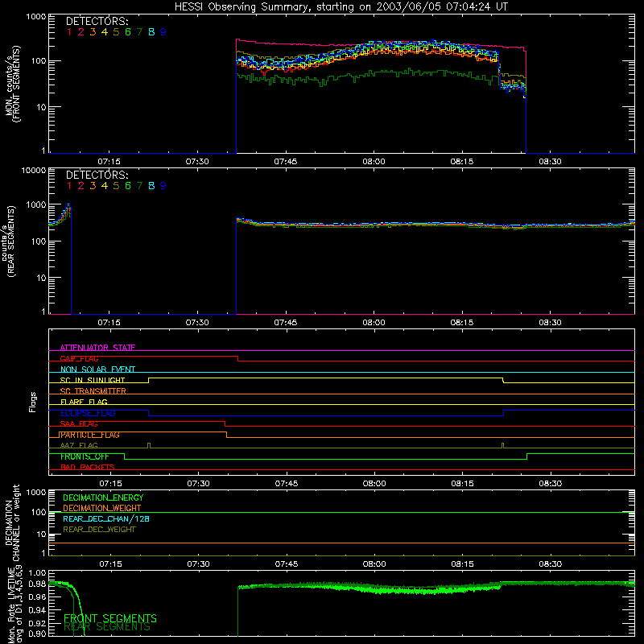Click 07:45 tick under front segments plot

(286, 162)
